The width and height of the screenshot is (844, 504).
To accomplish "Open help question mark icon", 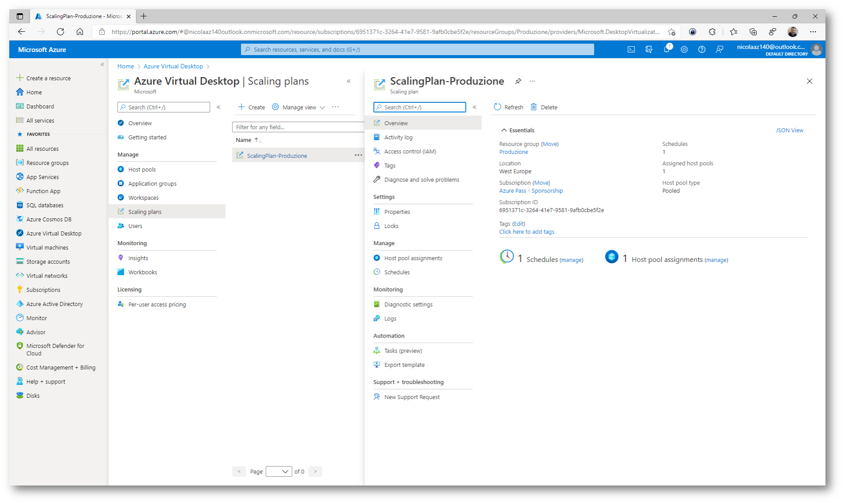I will pos(701,49).
